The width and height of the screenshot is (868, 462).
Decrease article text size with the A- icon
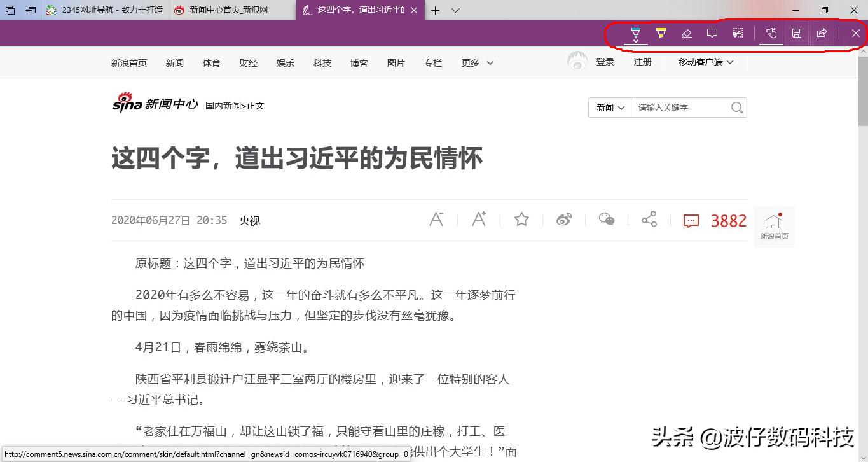click(x=437, y=219)
